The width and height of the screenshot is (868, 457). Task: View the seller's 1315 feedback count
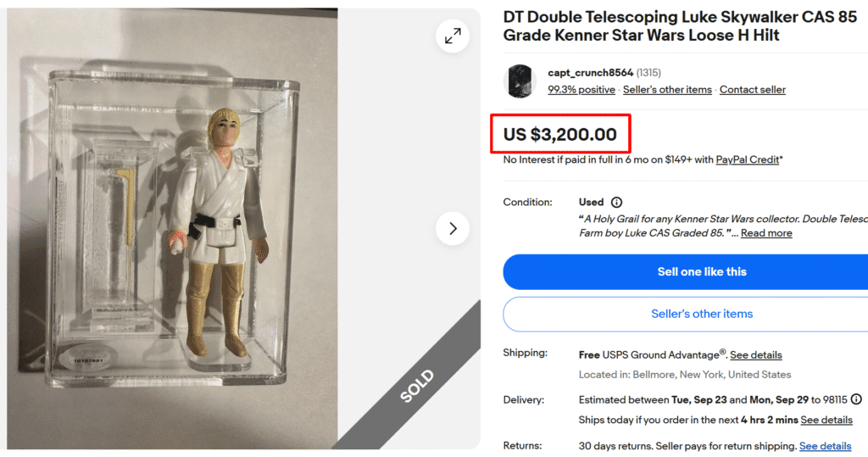(649, 73)
